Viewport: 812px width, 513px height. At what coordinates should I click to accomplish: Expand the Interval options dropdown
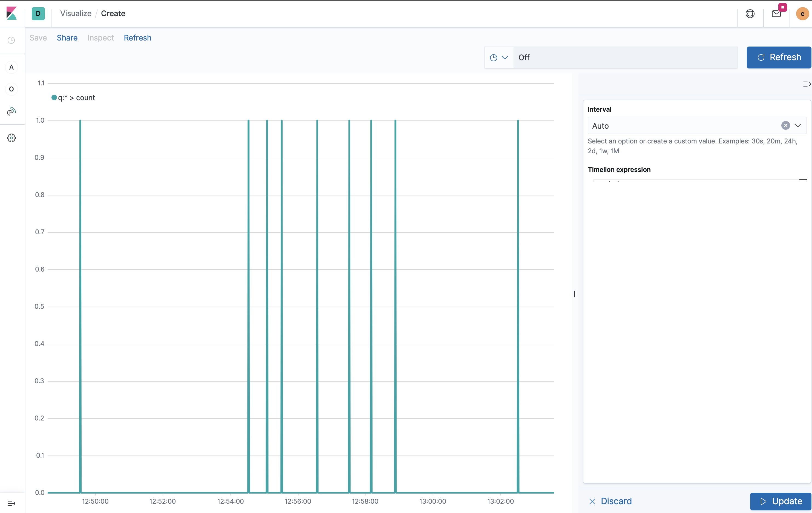[x=798, y=125]
